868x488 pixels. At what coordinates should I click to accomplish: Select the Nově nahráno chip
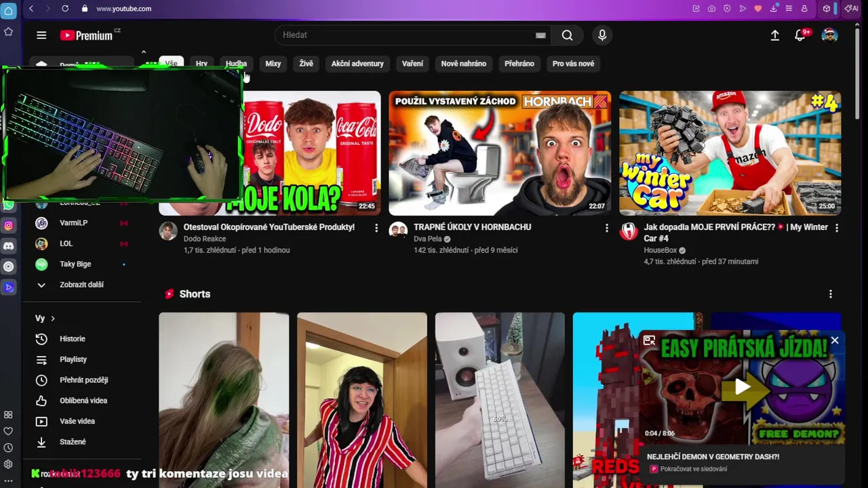pyautogui.click(x=464, y=64)
